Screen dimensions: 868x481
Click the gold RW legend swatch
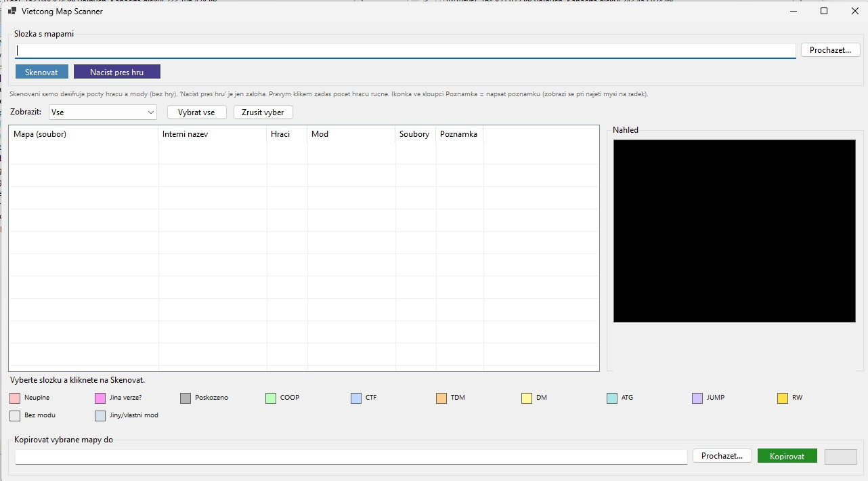[783, 398]
